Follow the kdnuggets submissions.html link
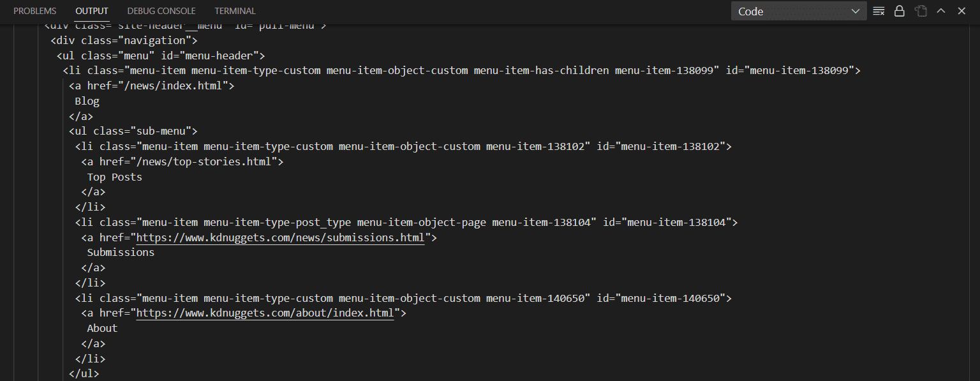Screen dimensions: 980x381 tap(280, 237)
